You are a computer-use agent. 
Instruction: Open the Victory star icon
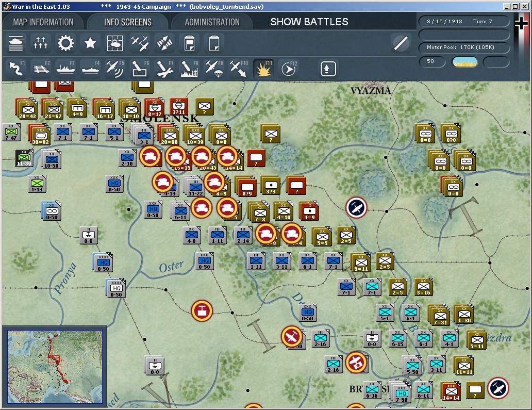click(90, 43)
